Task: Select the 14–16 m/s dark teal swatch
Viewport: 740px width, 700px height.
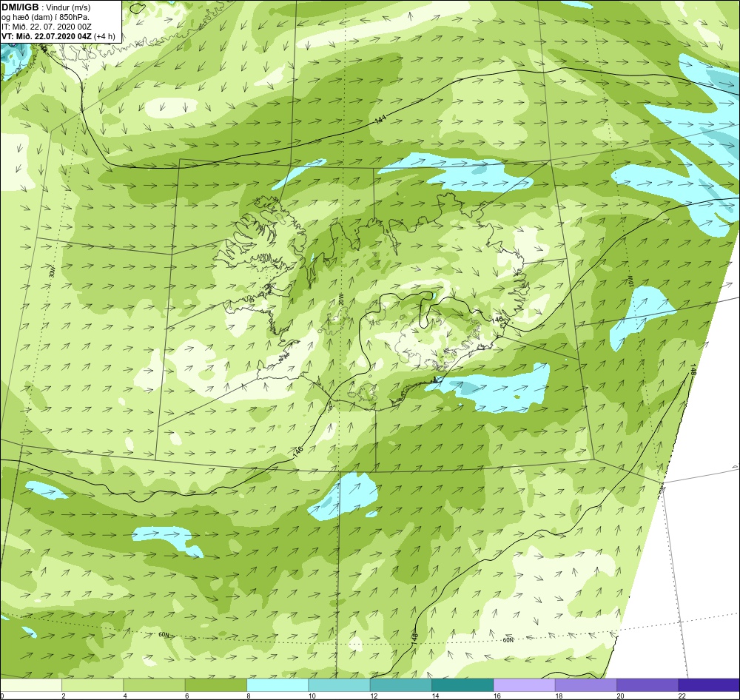Action: click(x=462, y=684)
